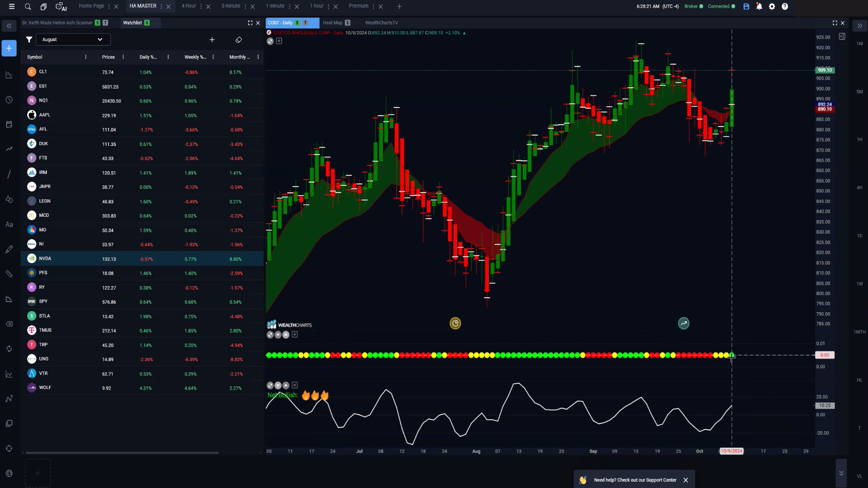Click the blue plus add button in sidebar
This screenshot has width=868, height=488.
(x=9, y=48)
